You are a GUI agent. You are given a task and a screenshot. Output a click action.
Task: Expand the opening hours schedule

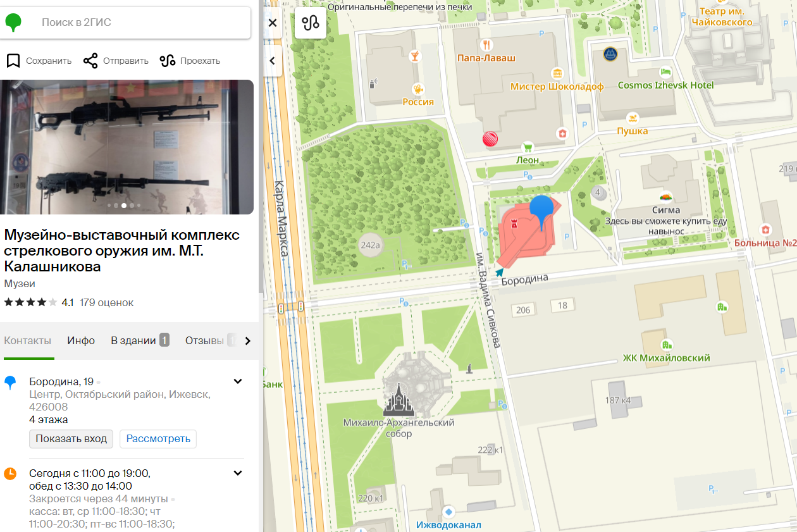(x=238, y=473)
